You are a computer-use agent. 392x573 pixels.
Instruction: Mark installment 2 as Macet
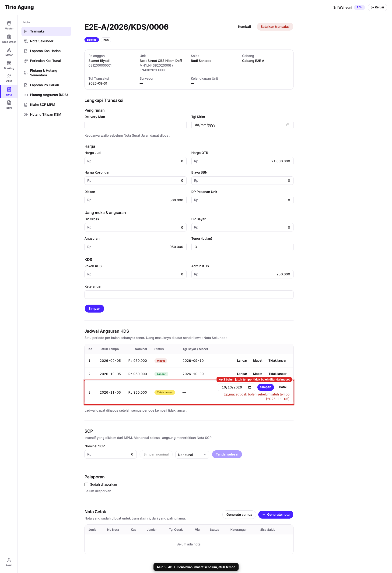click(x=258, y=374)
